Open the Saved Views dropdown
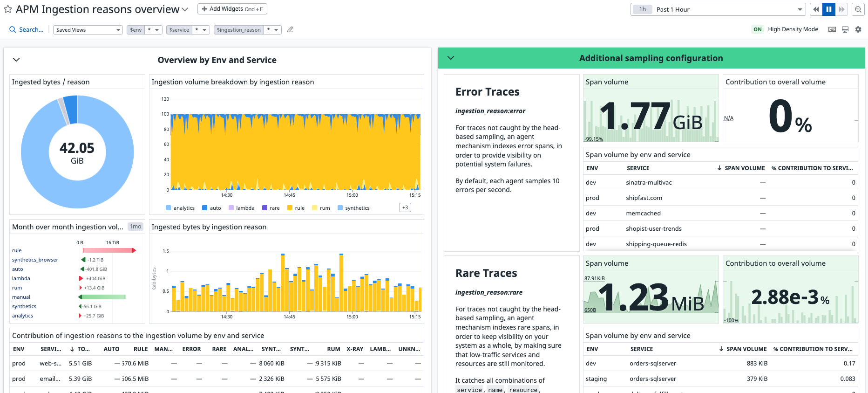This screenshot has height=393, width=868. click(88, 30)
